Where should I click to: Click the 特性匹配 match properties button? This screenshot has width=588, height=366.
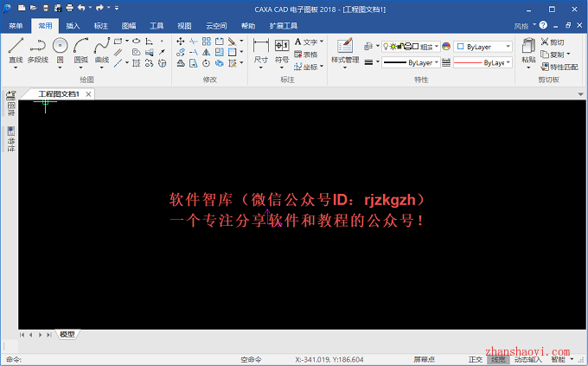coord(559,67)
